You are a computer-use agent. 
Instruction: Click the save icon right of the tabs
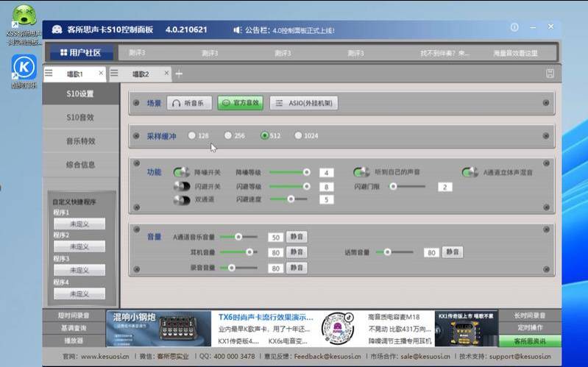point(550,74)
